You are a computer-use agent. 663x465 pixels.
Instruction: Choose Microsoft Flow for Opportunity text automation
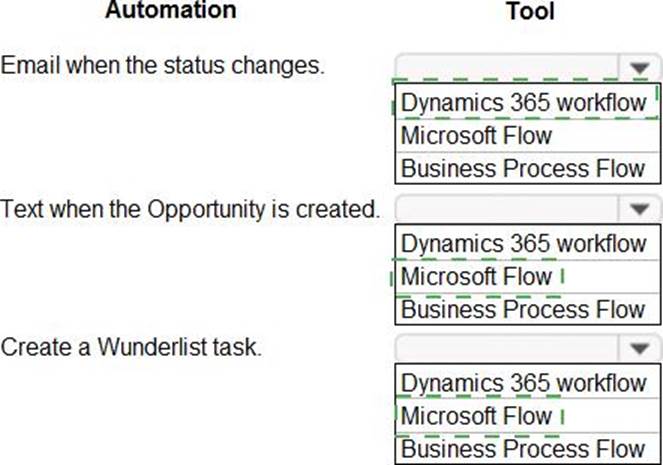(x=476, y=277)
